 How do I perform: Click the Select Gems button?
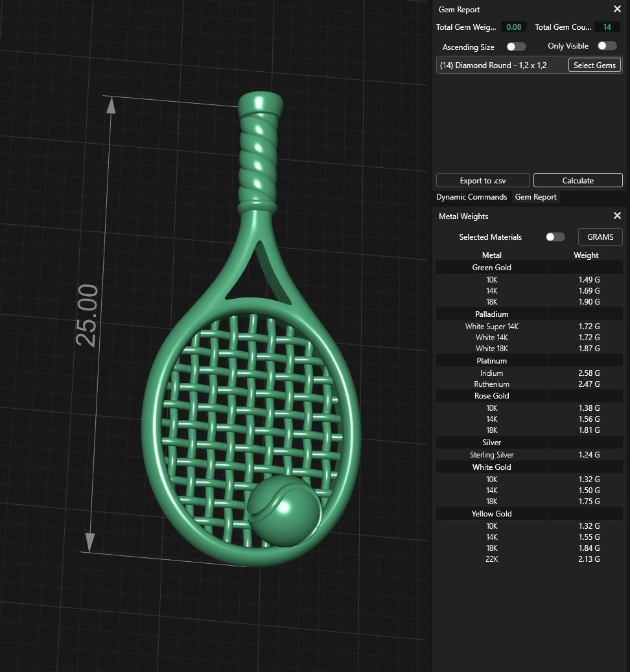(594, 65)
